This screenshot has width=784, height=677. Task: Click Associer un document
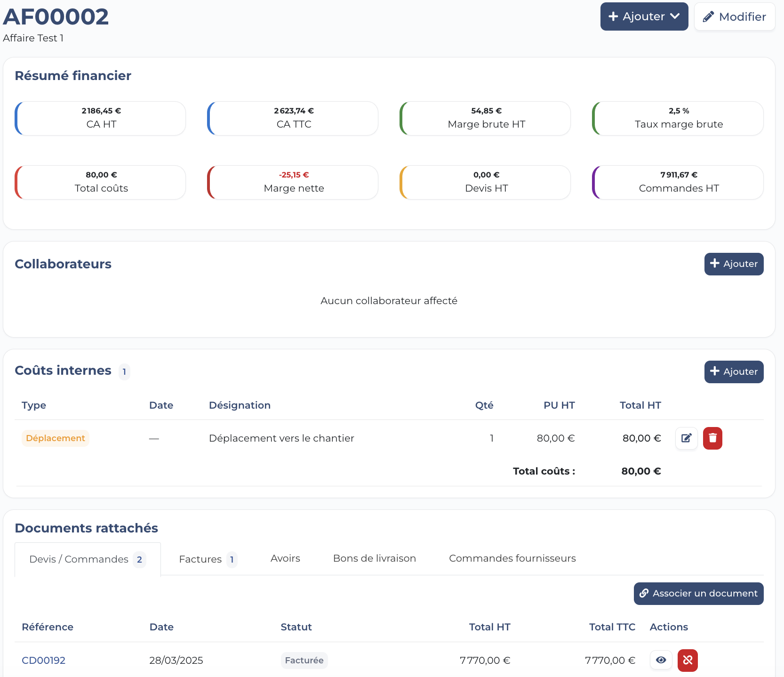(698, 594)
